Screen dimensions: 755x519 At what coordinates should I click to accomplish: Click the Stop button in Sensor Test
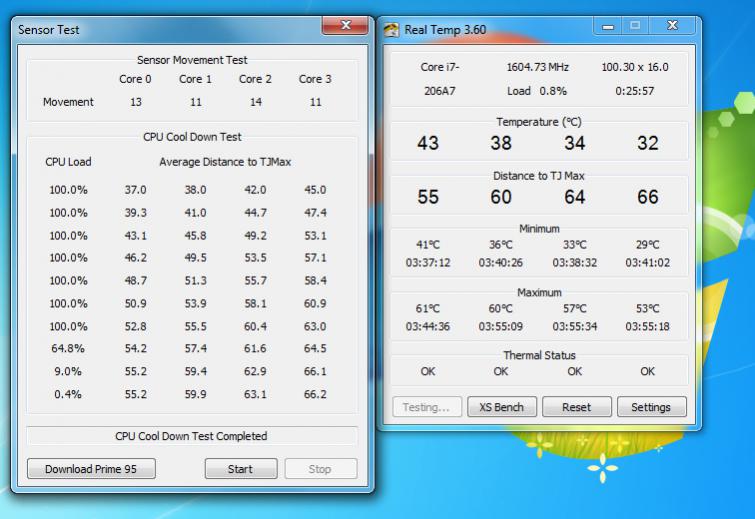point(321,468)
